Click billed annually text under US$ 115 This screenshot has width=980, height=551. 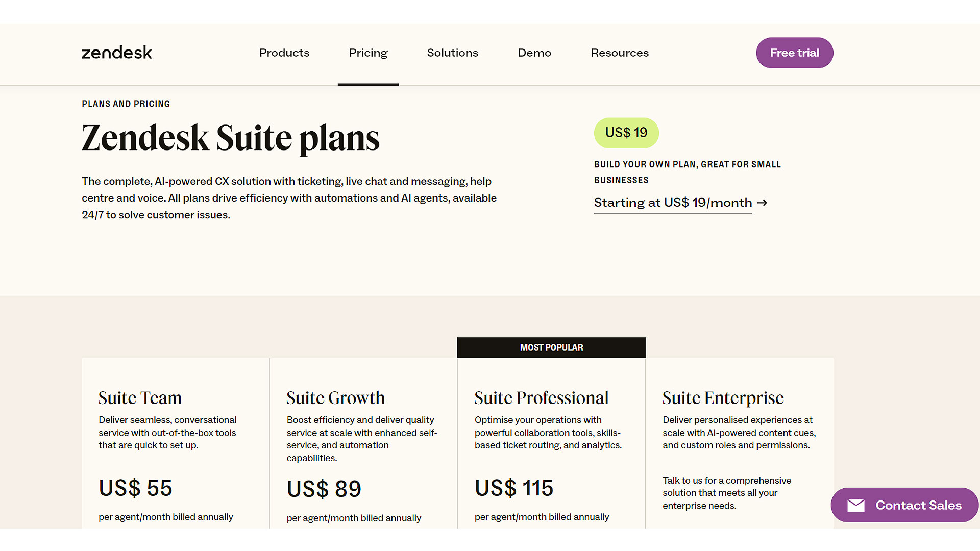coord(542,517)
